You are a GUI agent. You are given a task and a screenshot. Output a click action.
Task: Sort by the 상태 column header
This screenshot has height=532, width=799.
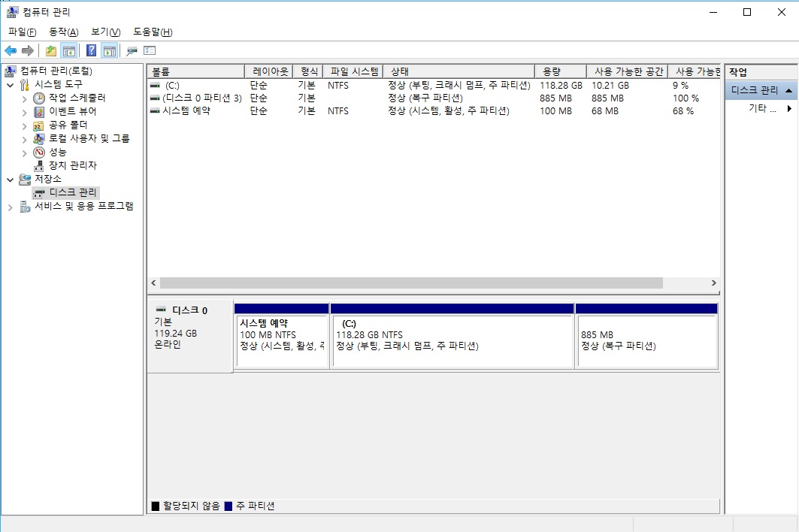[x=459, y=71]
